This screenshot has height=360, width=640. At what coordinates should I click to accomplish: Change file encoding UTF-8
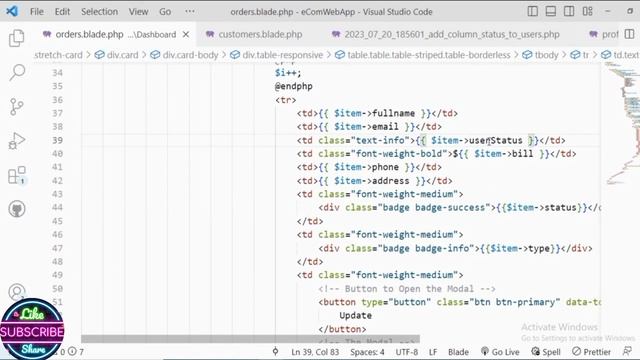[407, 352]
